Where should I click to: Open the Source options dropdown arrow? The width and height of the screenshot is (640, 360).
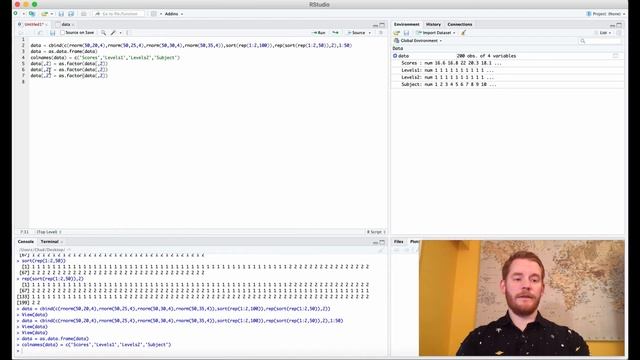coord(370,33)
